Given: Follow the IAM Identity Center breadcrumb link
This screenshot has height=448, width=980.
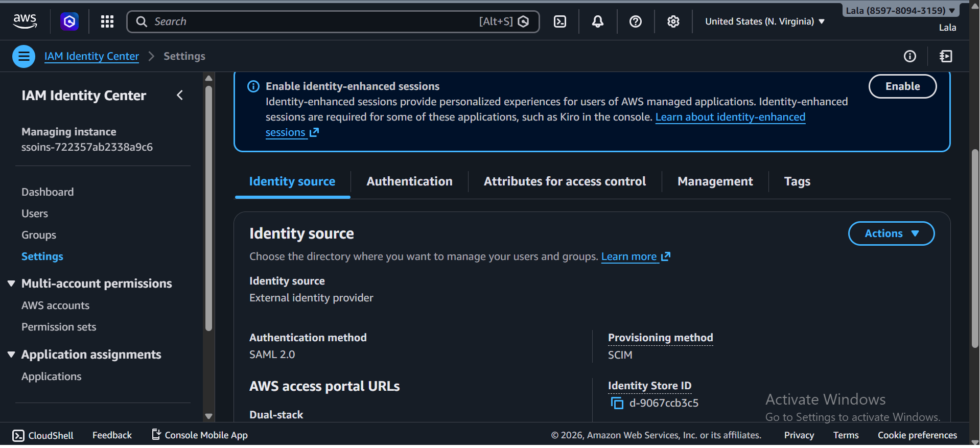Looking at the screenshot, I should click(x=91, y=56).
